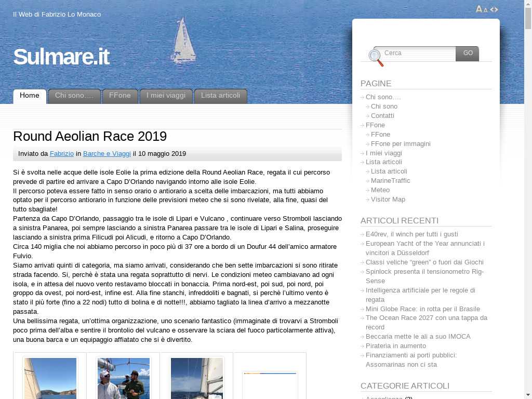Switch to the Home tab
The width and height of the screenshot is (532, 399).
[x=30, y=96]
